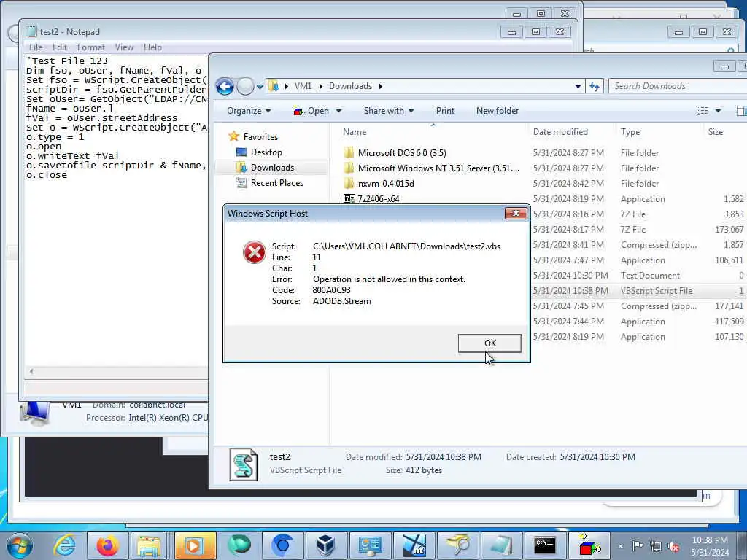Open Firefox from the taskbar
The image size is (747, 560).
tap(108, 545)
